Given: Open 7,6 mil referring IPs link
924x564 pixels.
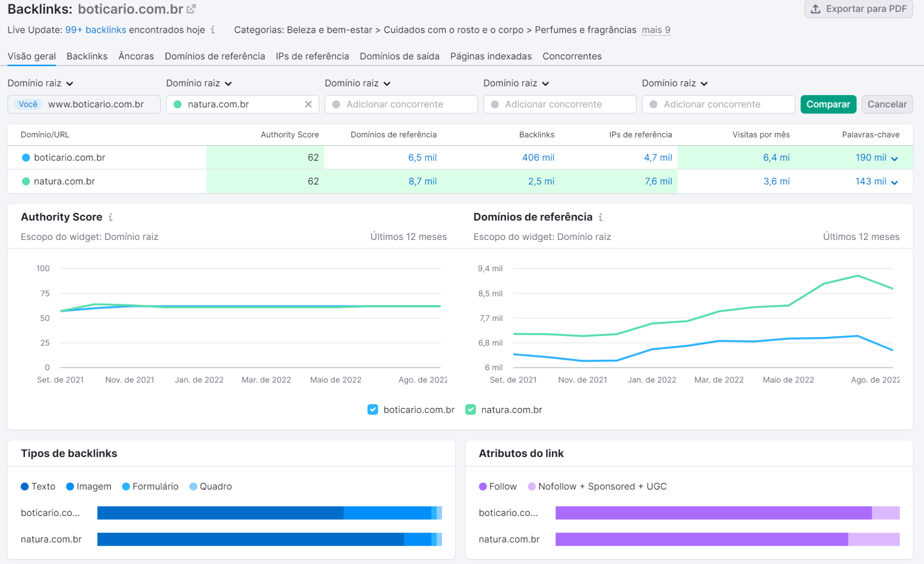Looking at the screenshot, I should pyautogui.click(x=658, y=181).
